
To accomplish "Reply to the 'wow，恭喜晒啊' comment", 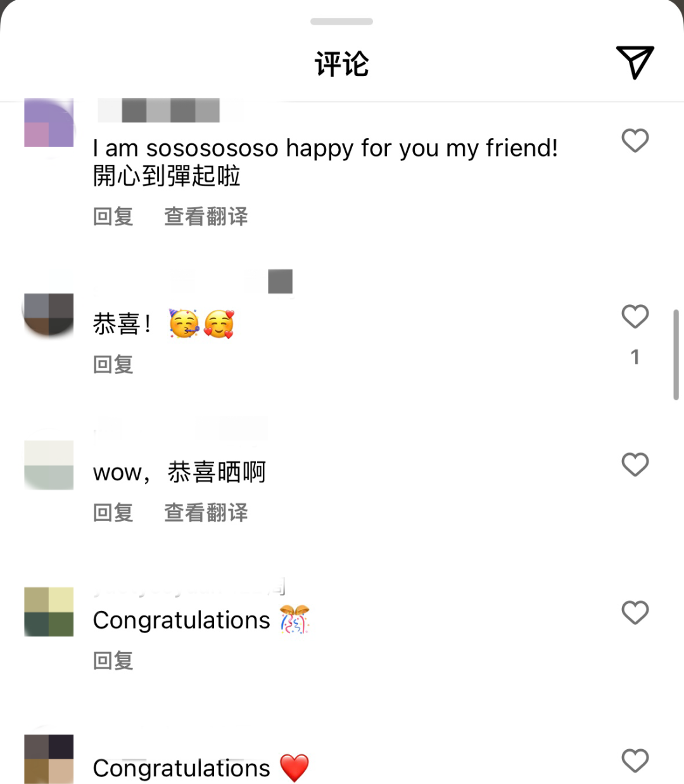I will click(113, 513).
